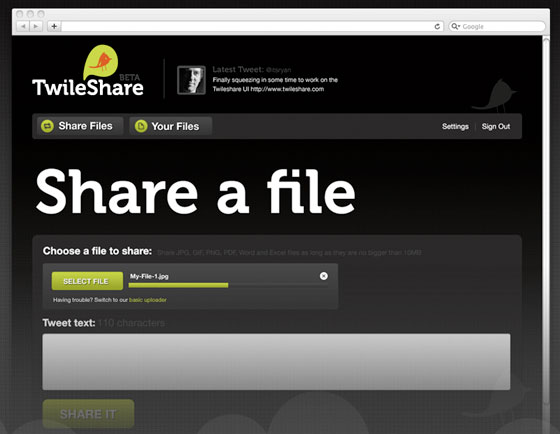Switch to the basic uploader link
The height and width of the screenshot is (434, 560).
click(x=148, y=300)
